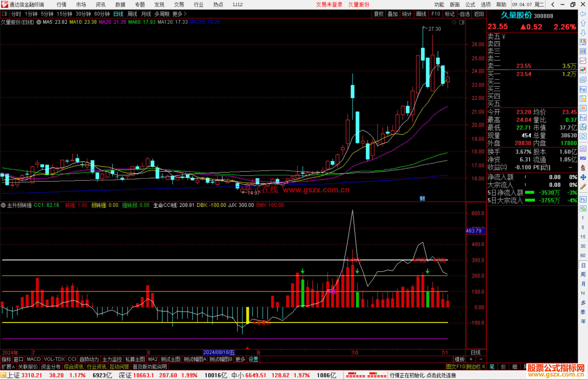588x380 pixels.
Task: Switch chart to 1分钟 period
Action: click(31, 14)
